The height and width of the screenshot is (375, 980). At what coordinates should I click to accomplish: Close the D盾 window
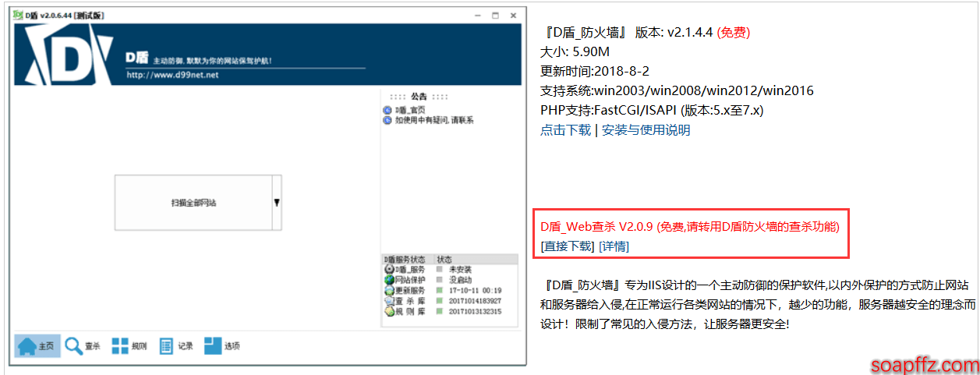(x=513, y=15)
